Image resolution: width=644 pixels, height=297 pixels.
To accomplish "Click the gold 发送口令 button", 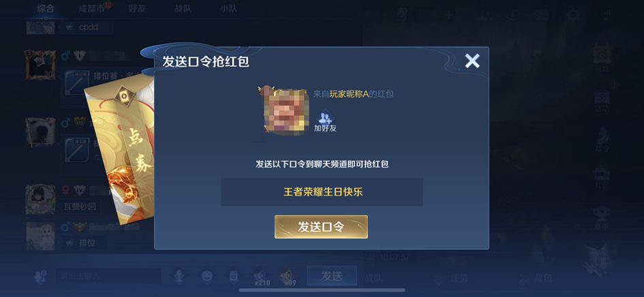I will (321, 227).
